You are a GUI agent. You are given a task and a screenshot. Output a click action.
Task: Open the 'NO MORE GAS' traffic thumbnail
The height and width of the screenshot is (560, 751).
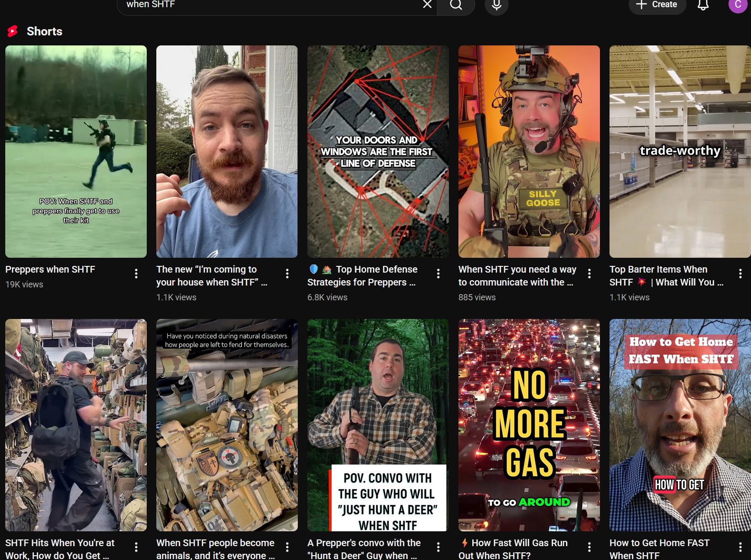click(x=529, y=425)
